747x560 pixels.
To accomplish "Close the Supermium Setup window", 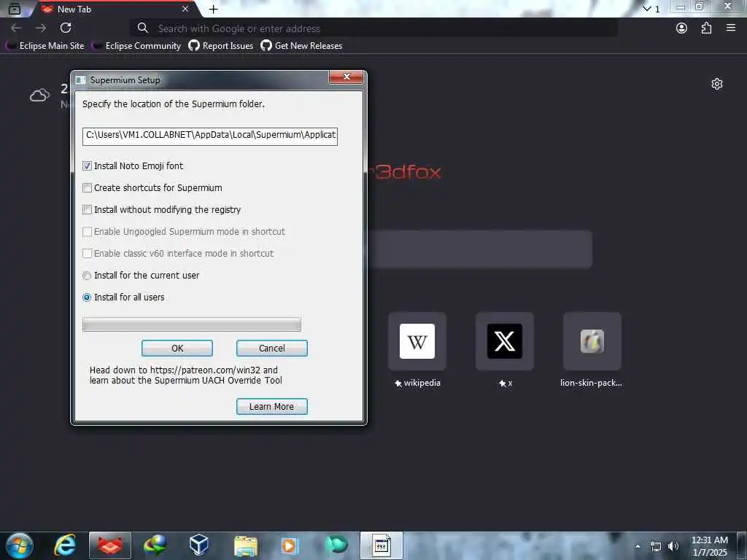I will tap(347, 77).
